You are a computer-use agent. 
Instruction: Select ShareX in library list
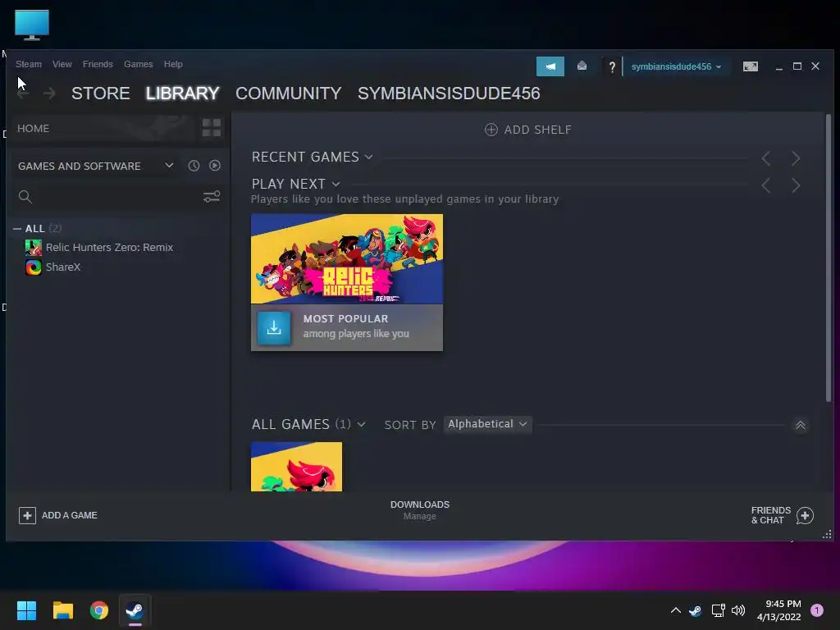[x=63, y=267]
